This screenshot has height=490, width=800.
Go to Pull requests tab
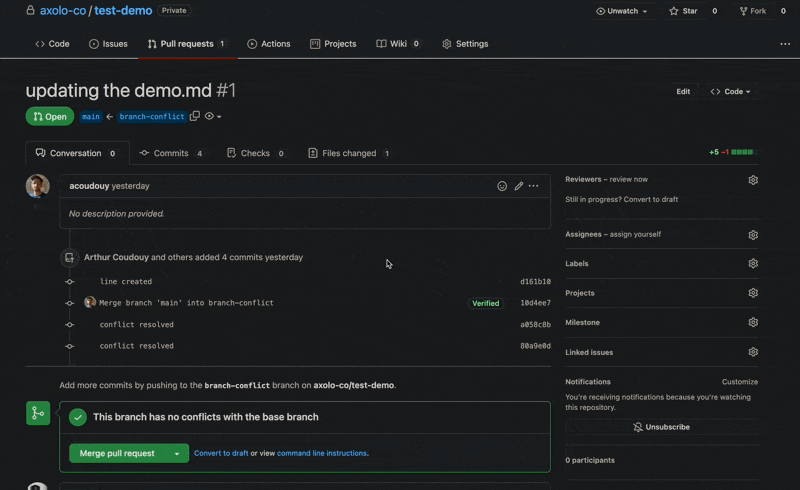click(x=186, y=44)
